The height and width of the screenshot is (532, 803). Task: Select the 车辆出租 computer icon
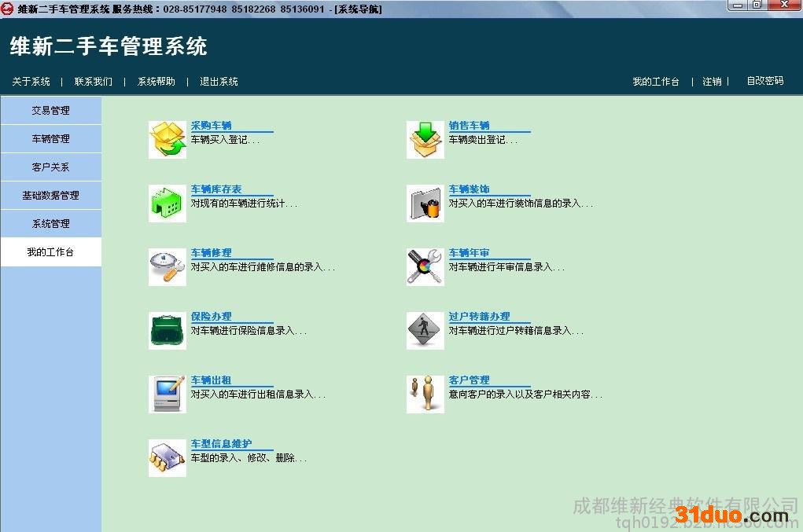(168, 394)
